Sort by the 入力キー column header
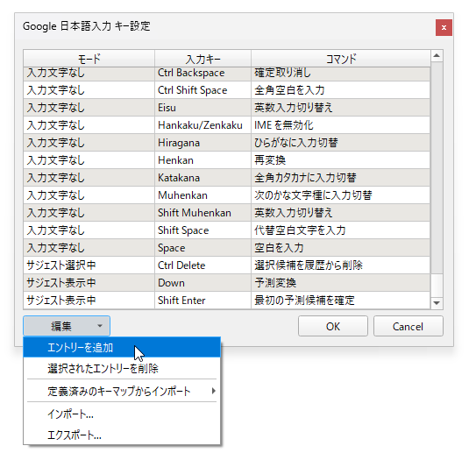The height and width of the screenshot is (460, 476). click(x=202, y=59)
